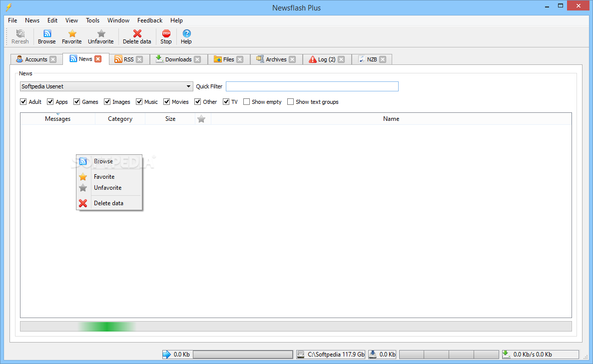
Task: Uncheck the Games category filter
Action: tap(77, 102)
